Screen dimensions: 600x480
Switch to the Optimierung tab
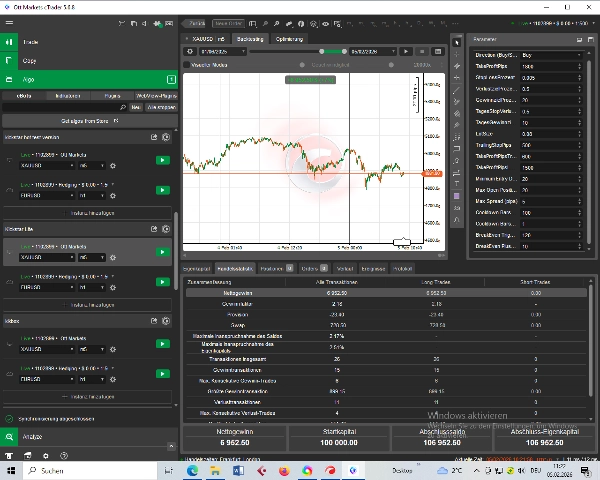[x=290, y=38]
